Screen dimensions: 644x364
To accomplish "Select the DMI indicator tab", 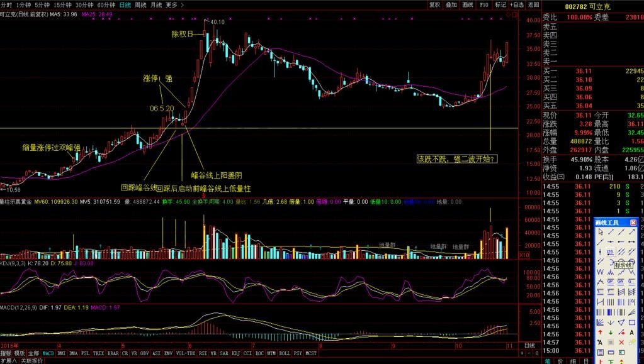I will 62,353.
